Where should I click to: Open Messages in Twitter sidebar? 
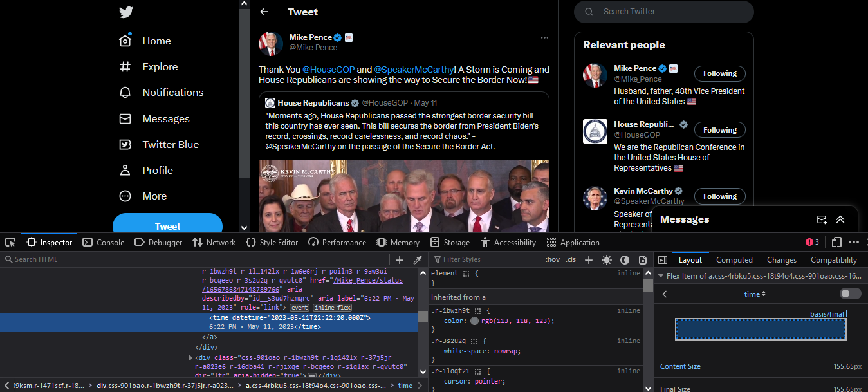point(154,119)
